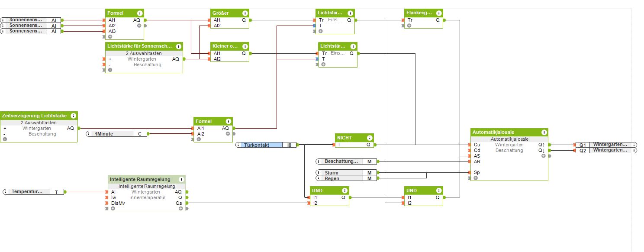The height and width of the screenshot is (252, 644).
Task: Select the NICHT block title
Action: [345, 138]
